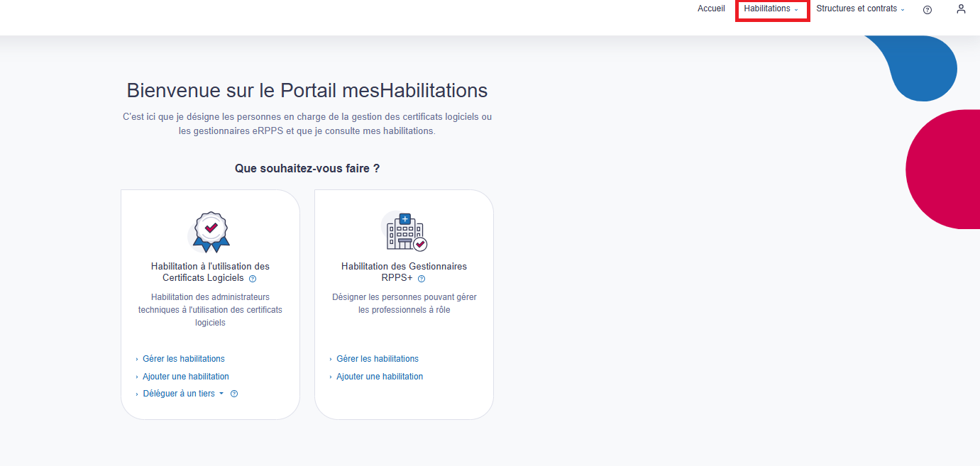This screenshot has height=466, width=980.
Task: Open Gérer les habilitations for Gestionnaires RPPS+
Action: [x=378, y=359]
